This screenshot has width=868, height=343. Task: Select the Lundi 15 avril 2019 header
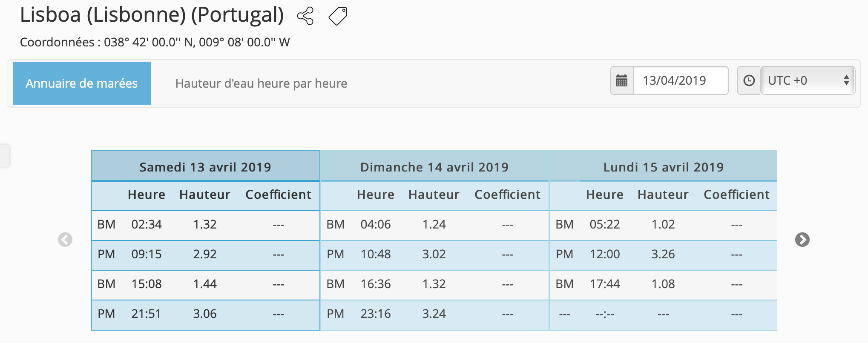[x=663, y=167]
